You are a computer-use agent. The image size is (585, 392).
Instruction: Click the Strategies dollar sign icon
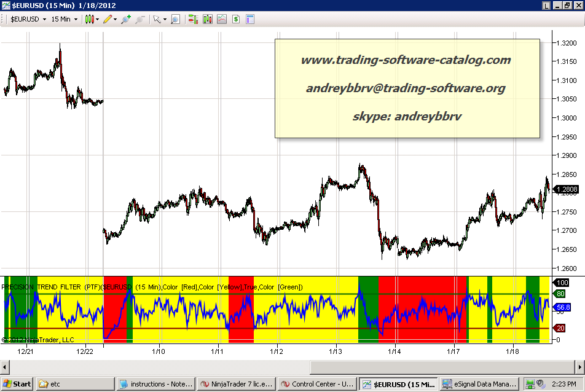(235, 19)
